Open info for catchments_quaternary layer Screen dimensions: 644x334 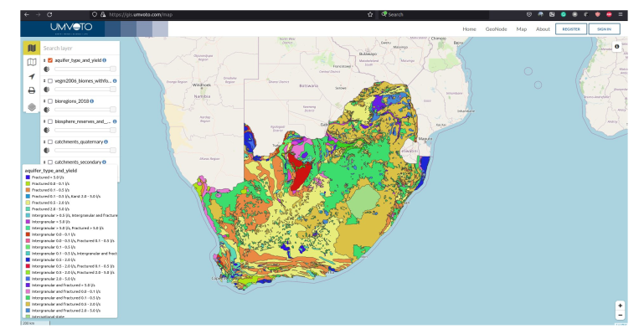[x=106, y=141]
